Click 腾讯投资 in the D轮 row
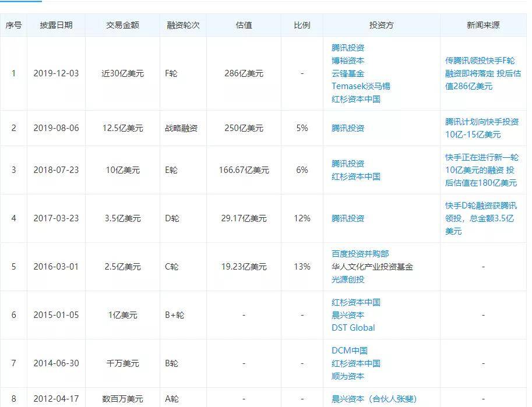Image resolution: width=532 pixels, height=407 pixels. click(348, 218)
